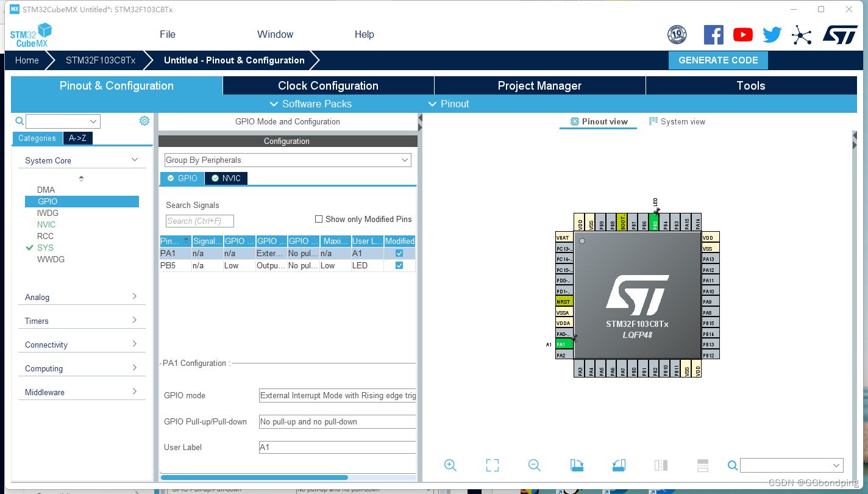Click the STM32CubeMX logo
Screen dimensions: 868x494
30,35
